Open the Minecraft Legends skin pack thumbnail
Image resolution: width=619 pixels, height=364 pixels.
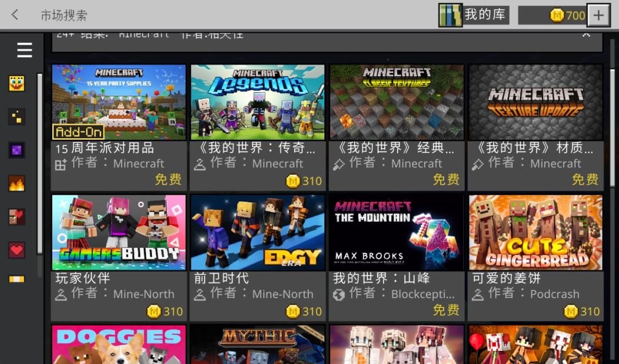pos(257,102)
